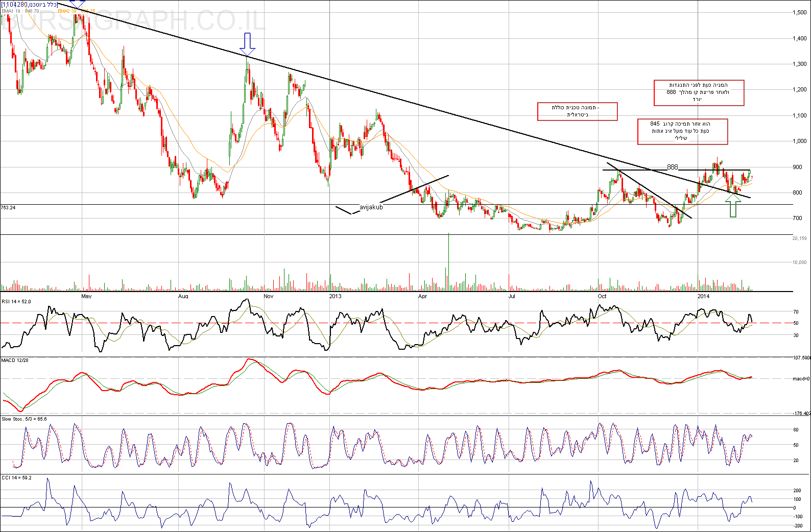Click the blue down arrow marker
The image size is (811, 532).
[x=248, y=44]
